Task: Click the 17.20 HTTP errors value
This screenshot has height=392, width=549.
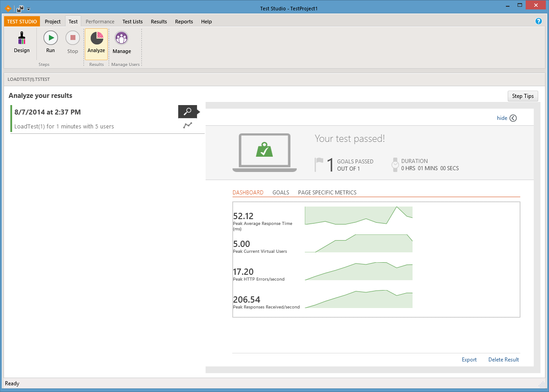Action: [243, 272]
